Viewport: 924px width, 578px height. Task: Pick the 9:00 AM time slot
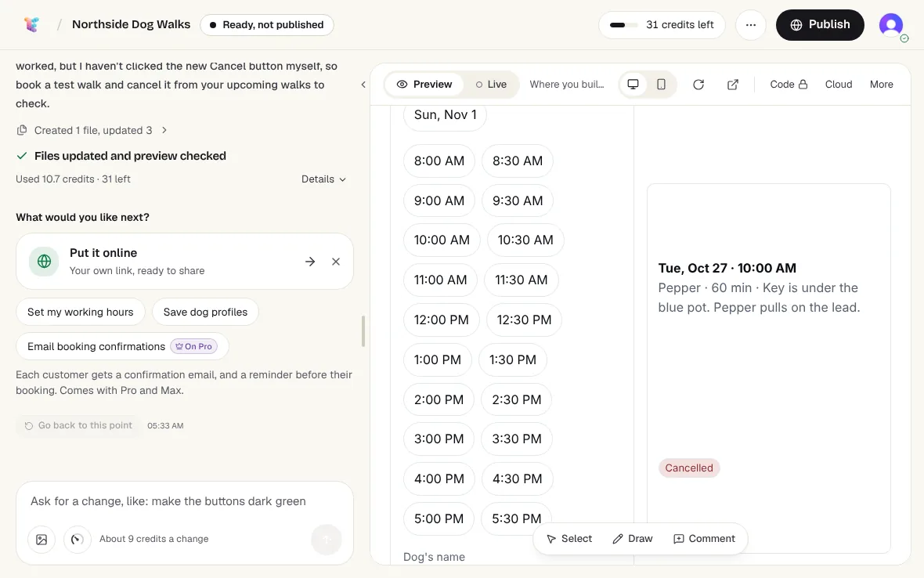[x=439, y=201]
